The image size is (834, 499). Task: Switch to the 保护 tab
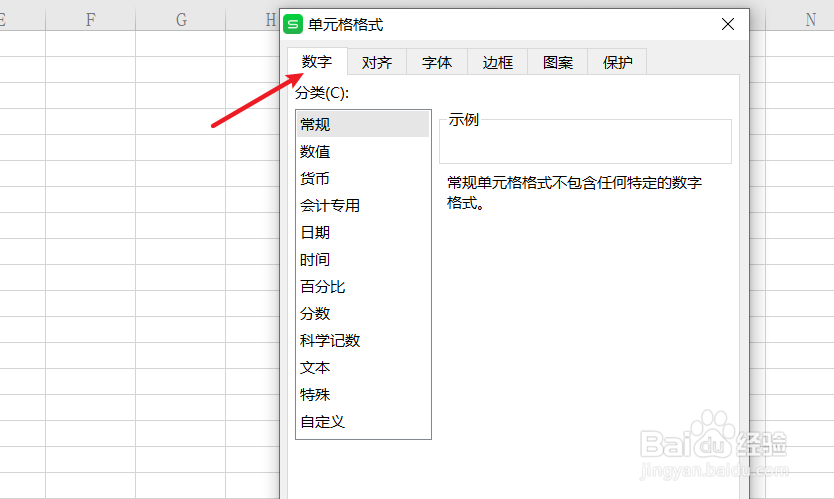pyautogui.click(x=618, y=62)
